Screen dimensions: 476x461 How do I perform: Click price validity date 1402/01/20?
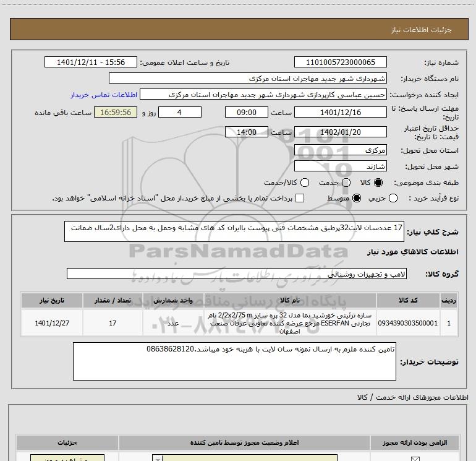pyautogui.click(x=340, y=132)
